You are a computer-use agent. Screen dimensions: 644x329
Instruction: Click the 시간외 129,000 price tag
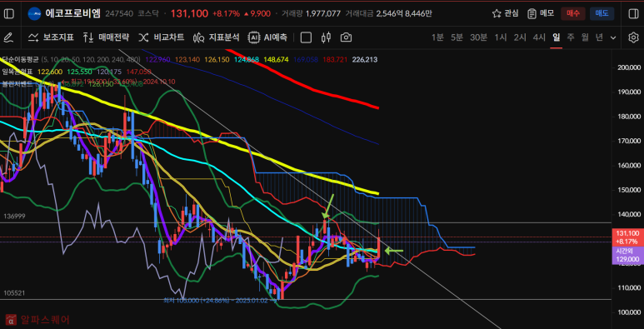[x=627, y=255]
